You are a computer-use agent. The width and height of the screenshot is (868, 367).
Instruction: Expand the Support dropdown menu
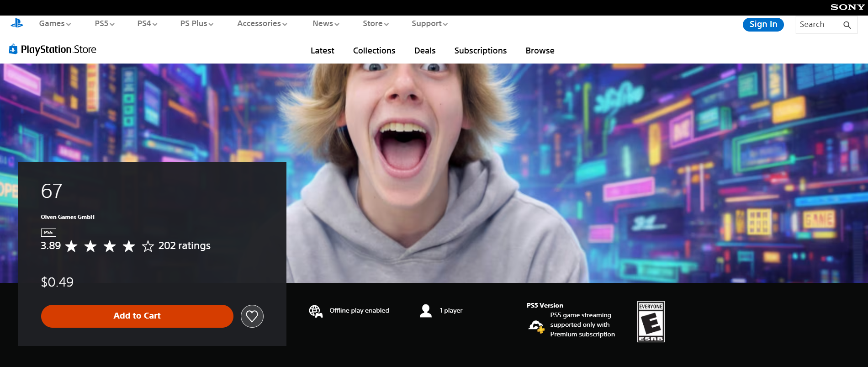click(429, 24)
